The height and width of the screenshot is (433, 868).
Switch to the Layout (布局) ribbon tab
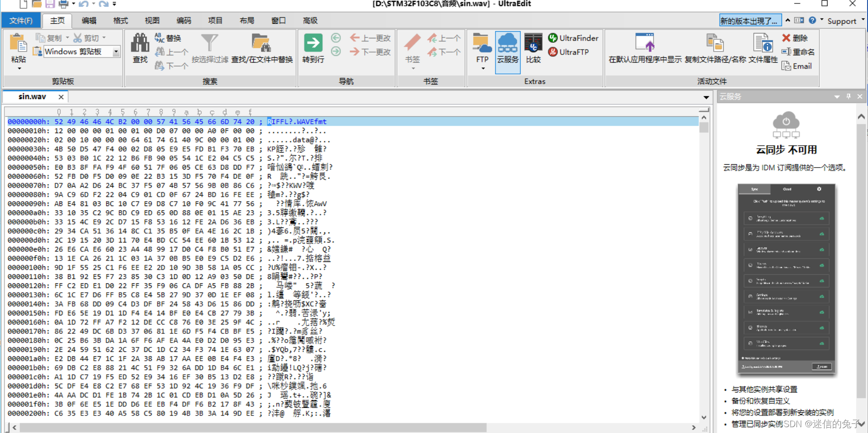coord(247,20)
